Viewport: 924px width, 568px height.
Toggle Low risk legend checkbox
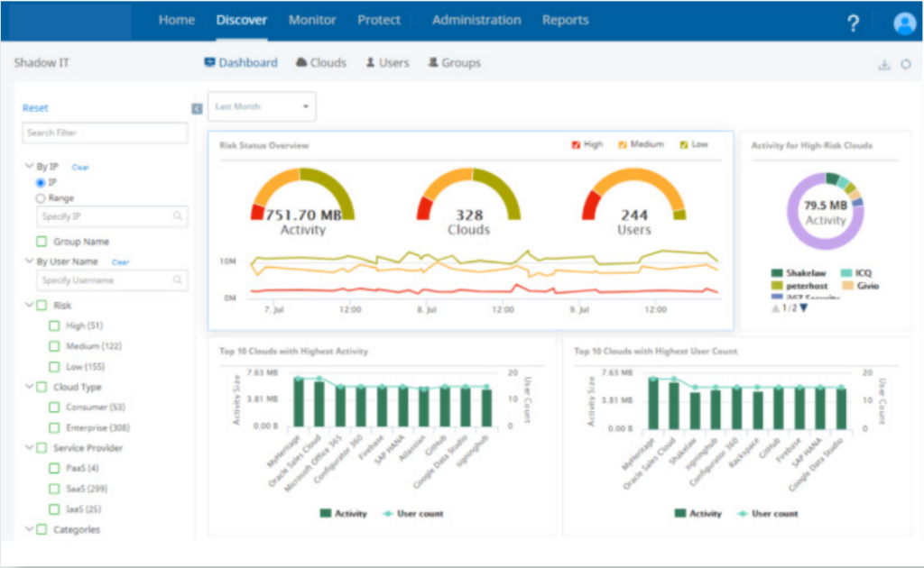[x=684, y=145]
